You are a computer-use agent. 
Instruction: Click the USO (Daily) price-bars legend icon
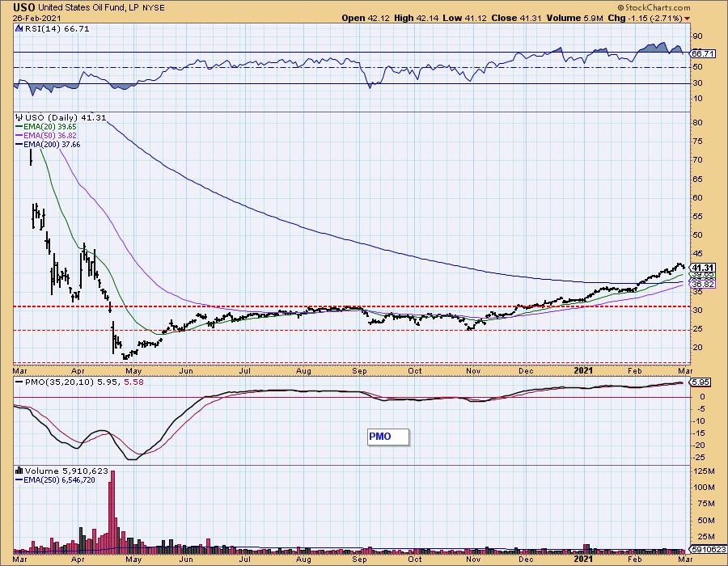(x=19, y=117)
